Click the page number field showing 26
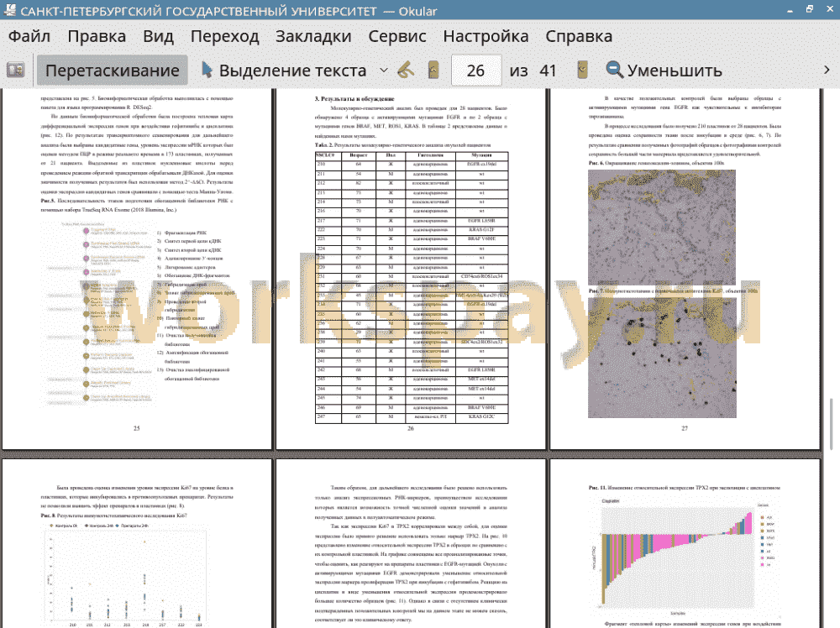Screen dimensions: 840x628 476,71
